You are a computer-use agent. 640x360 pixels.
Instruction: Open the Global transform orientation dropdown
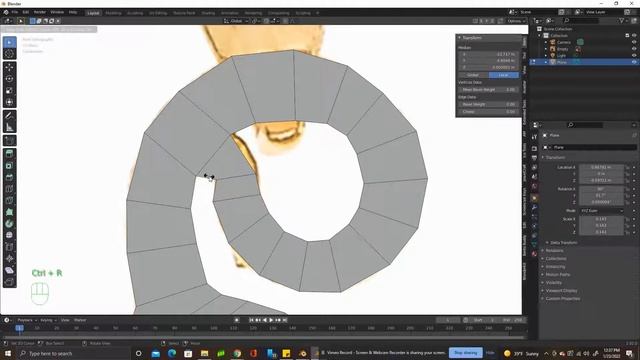pyautogui.click(x=236, y=21)
